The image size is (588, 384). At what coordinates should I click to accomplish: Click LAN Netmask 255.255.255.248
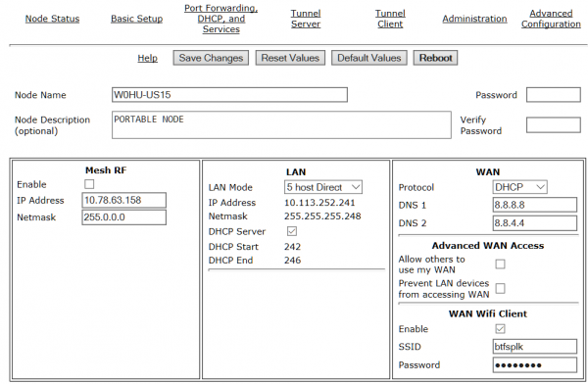point(322,216)
